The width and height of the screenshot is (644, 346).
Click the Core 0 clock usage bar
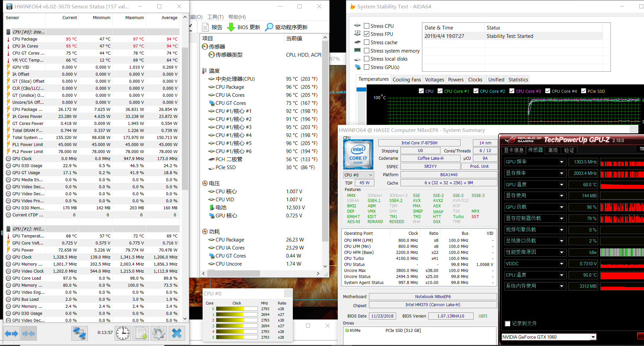pos(237,309)
